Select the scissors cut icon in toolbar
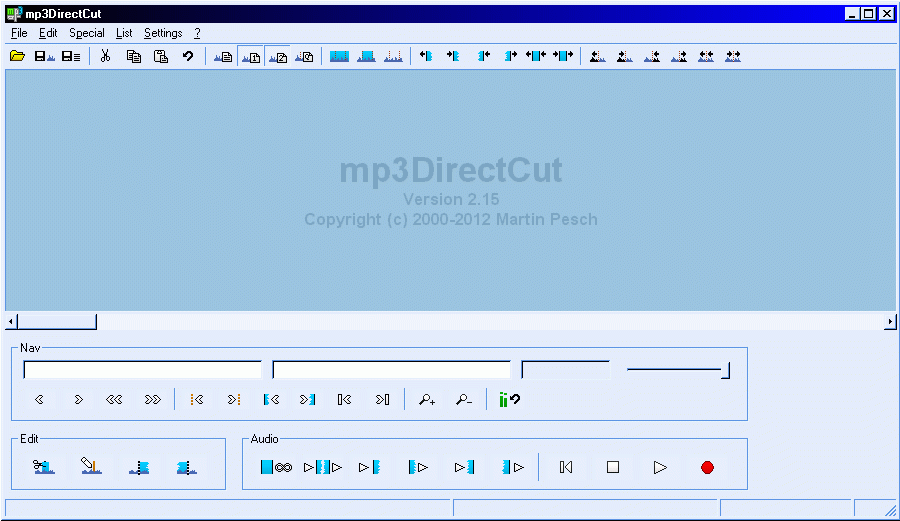The width and height of the screenshot is (900, 521). point(105,56)
